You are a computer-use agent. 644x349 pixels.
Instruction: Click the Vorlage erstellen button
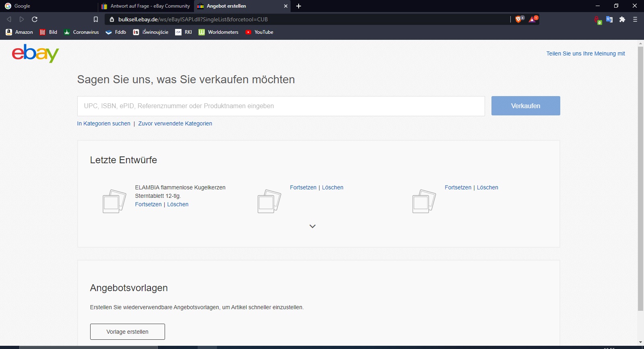click(127, 332)
